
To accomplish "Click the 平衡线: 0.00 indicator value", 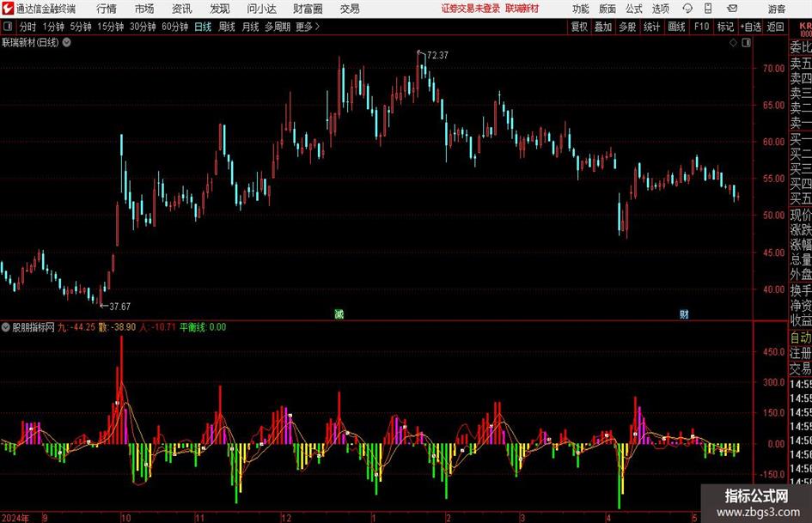I will click(x=203, y=327).
